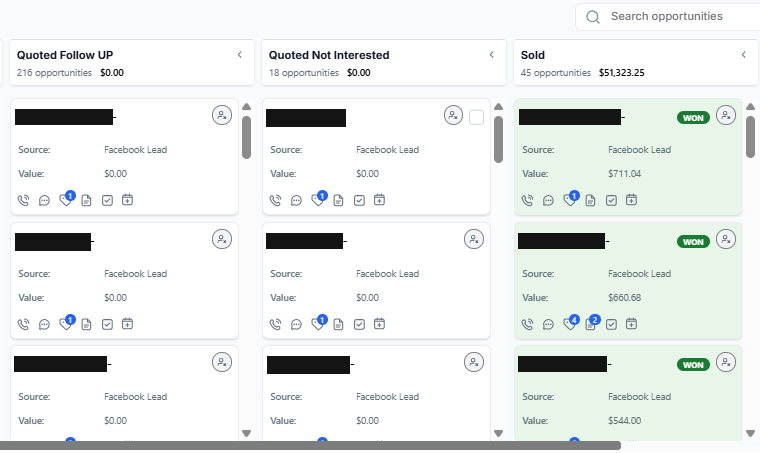Screen dimensions: 760x453
Task: Click the horizontal scrollbar at the bottom
Action: (x=310, y=445)
